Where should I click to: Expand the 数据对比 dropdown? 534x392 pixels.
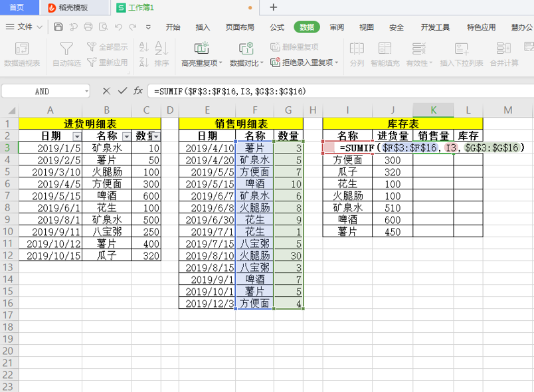262,63
